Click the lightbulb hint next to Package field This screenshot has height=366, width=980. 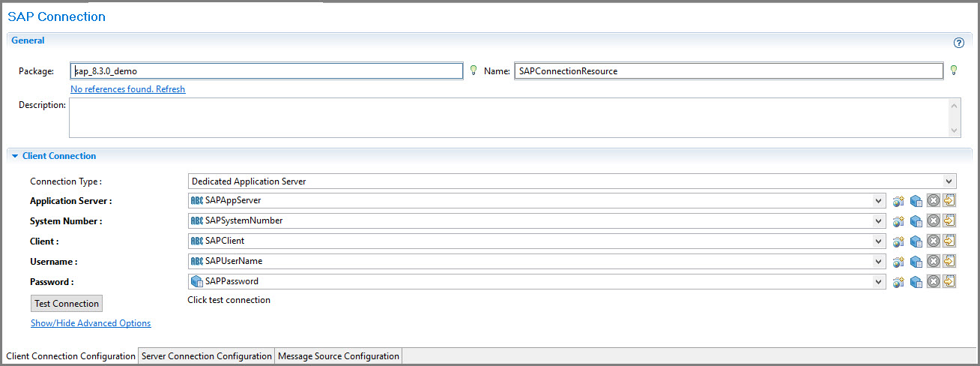(x=473, y=70)
